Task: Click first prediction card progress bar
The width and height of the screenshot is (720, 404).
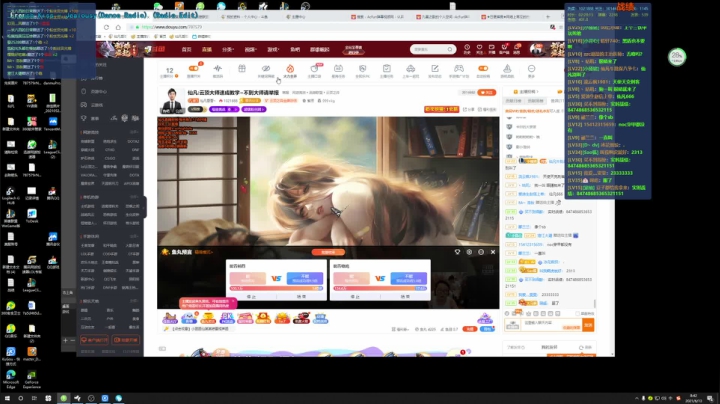Action: click(x=276, y=288)
